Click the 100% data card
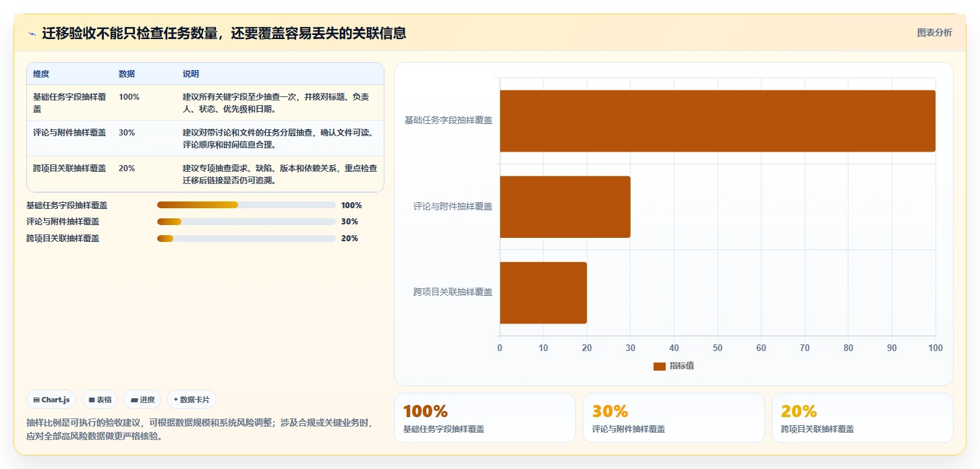980x469 pixels. (484, 418)
